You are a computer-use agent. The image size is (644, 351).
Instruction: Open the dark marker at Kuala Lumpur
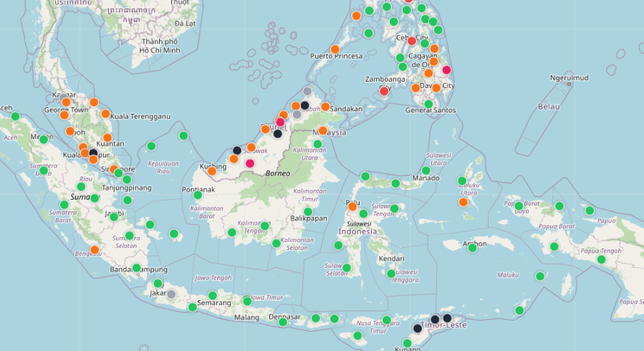pos(93,153)
